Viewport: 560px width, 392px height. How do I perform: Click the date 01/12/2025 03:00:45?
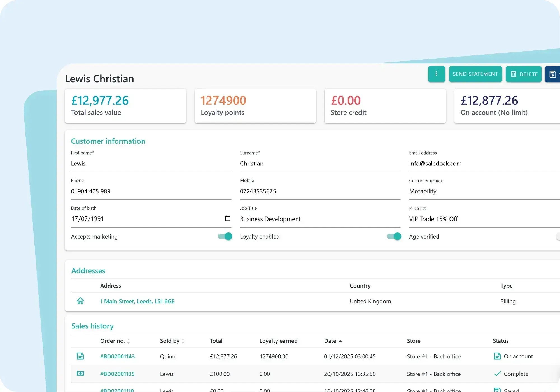click(x=350, y=356)
